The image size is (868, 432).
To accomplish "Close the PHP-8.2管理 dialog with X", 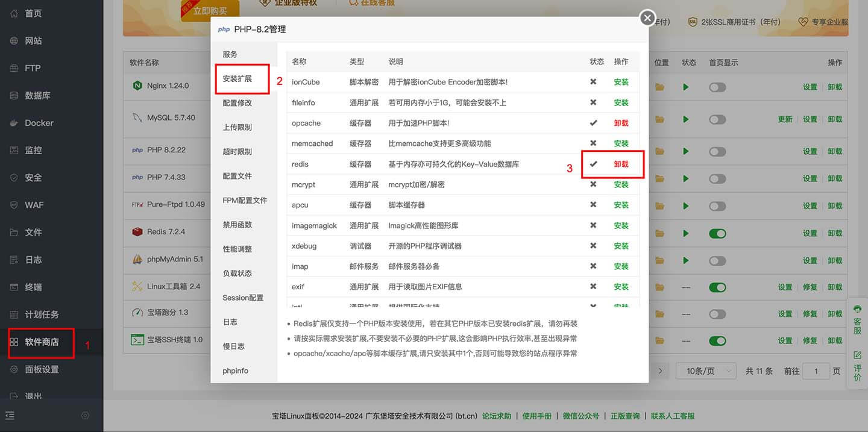I will (647, 18).
